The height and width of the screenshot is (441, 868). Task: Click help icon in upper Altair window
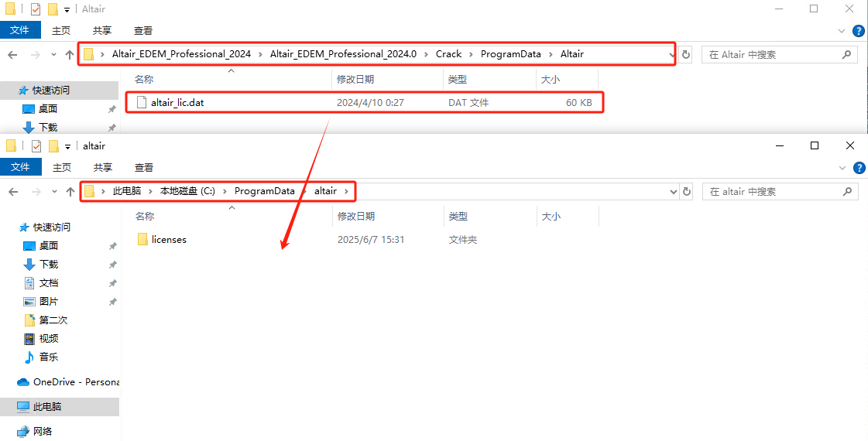[859, 31]
